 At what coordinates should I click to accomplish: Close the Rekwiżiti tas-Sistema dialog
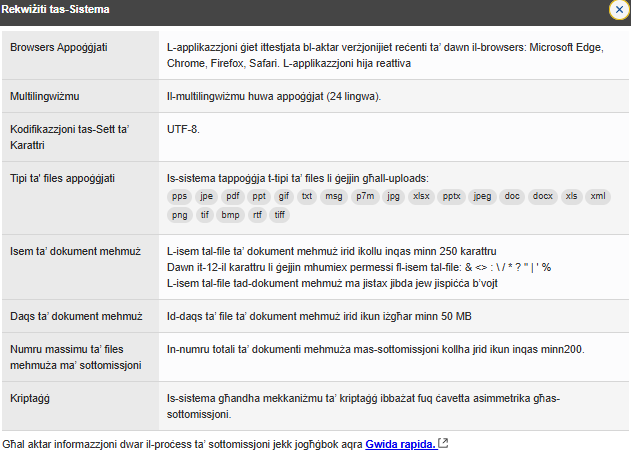coord(619,10)
